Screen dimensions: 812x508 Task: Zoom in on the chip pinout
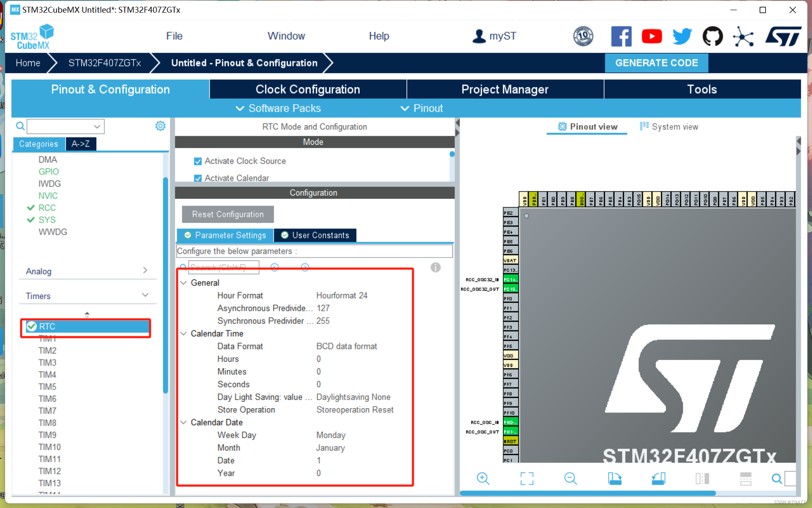tap(483, 478)
